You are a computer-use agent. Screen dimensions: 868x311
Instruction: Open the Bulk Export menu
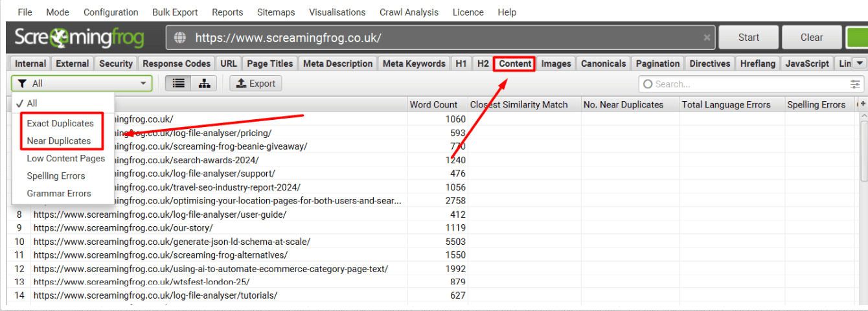(175, 12)
